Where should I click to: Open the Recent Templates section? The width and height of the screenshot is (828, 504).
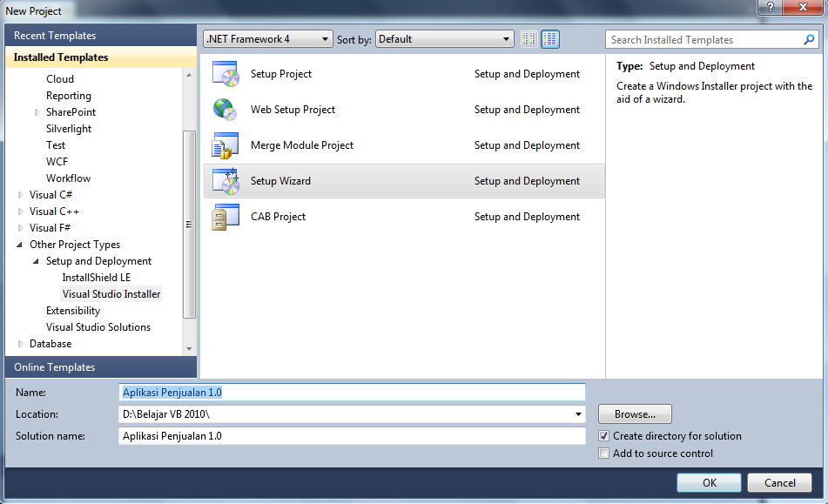click(101, 36)
